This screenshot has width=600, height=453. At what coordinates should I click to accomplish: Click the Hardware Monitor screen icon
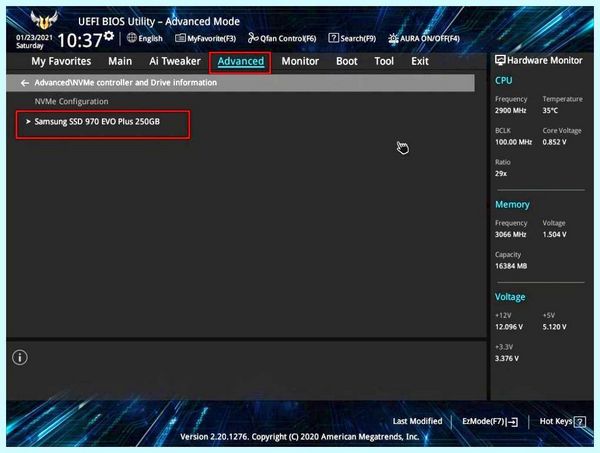click(x=500, y=60)
